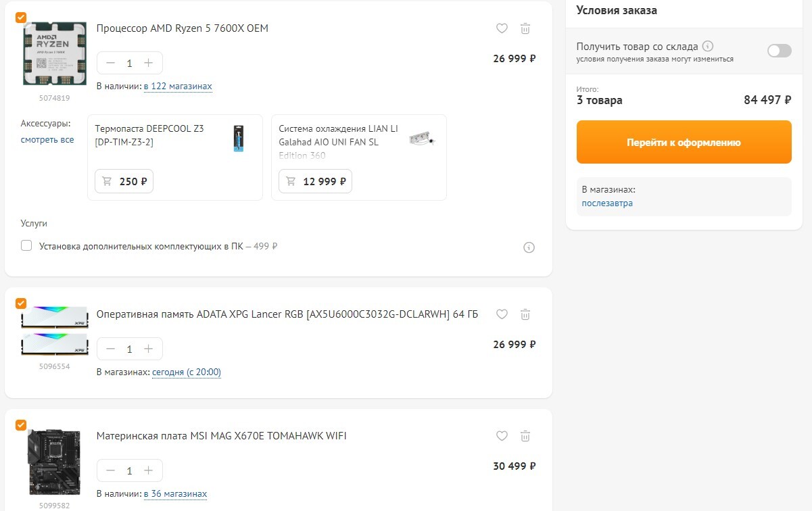
Task: Uncheck the Ryzen 5 7600X item
Action: (x=21, y=17)
